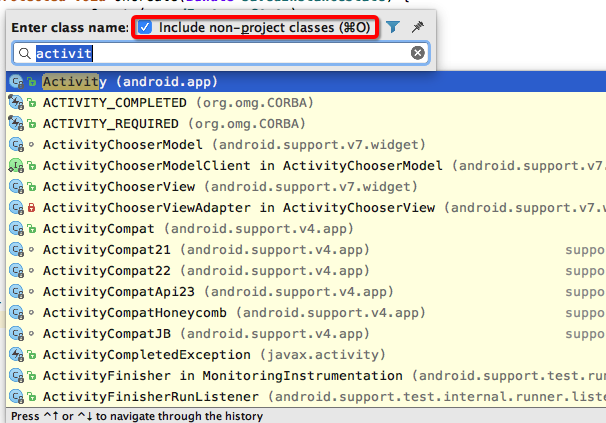Click class icon beside ActivityCompatApi23
The image size is (606, 423).
coord(16,292)
